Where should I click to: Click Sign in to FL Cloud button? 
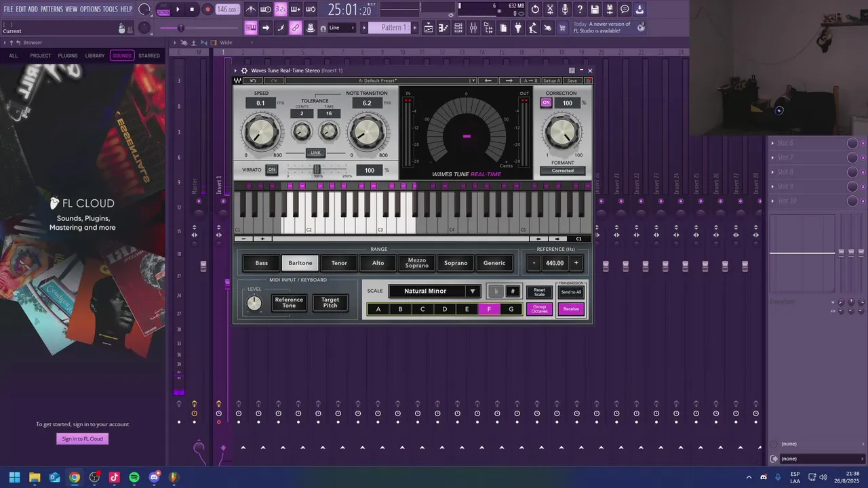83,439
